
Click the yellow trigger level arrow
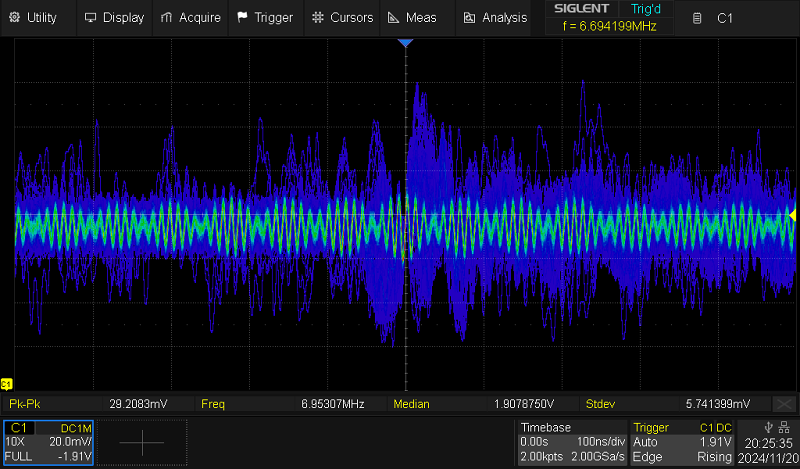coord(793,215)
